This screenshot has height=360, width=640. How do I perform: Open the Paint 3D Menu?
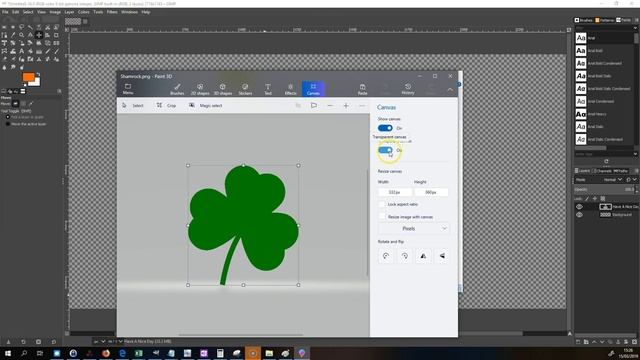(128, 89)
